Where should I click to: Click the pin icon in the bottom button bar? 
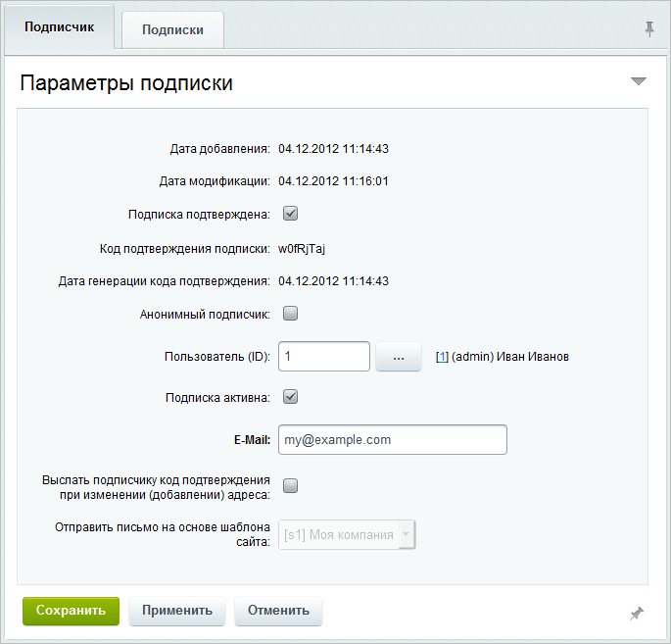point(637,613)
